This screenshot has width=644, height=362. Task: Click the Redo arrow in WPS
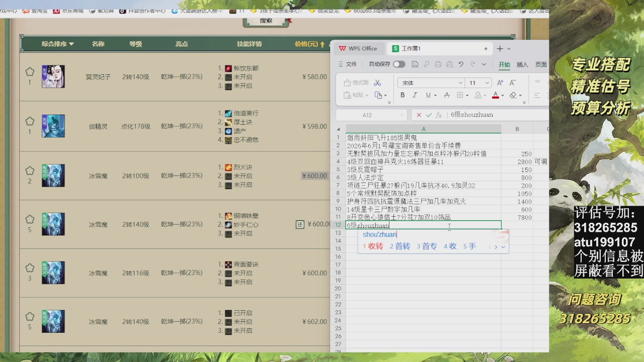click(x=472, y=64)
